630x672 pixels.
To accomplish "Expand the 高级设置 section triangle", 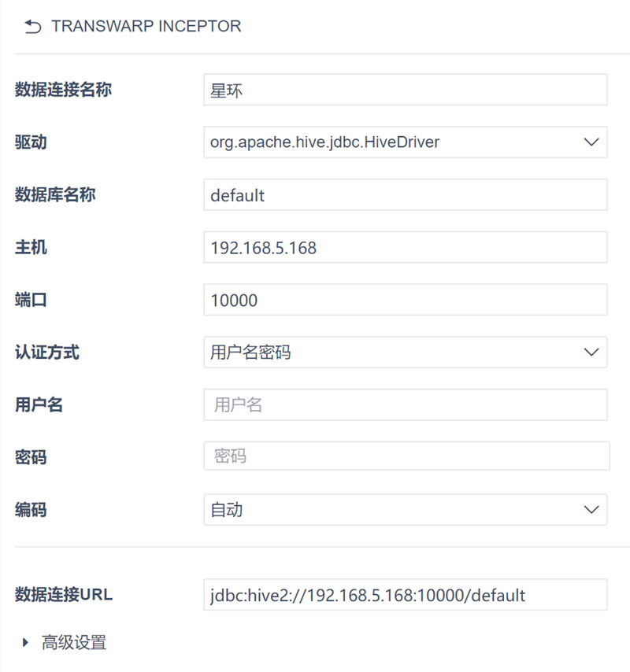I will [25, 642].
